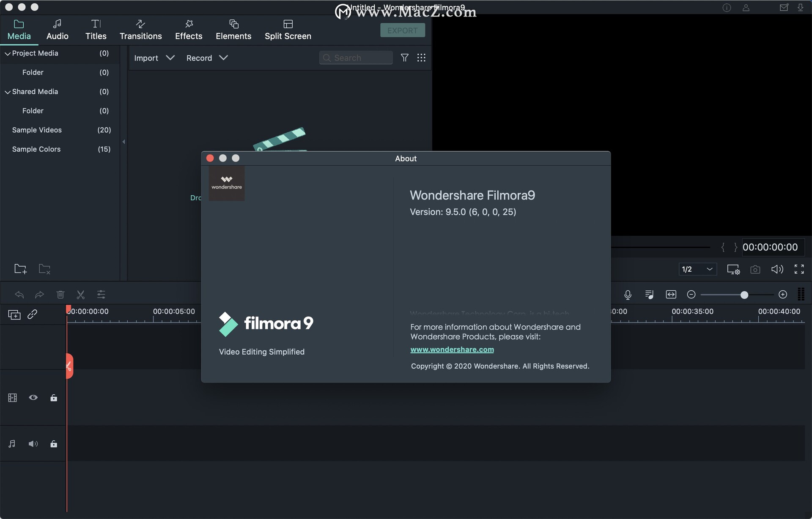The height and width of the screenshot is (519, 812).
Task: Switch to Transitions tab
Action: click(140, 30)
